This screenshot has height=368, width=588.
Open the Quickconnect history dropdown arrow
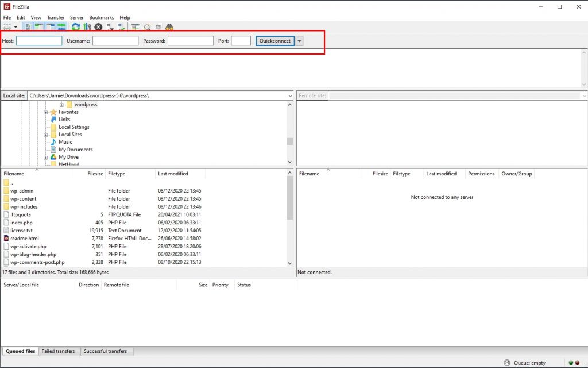pyautogui.click(x=299, y=41)
